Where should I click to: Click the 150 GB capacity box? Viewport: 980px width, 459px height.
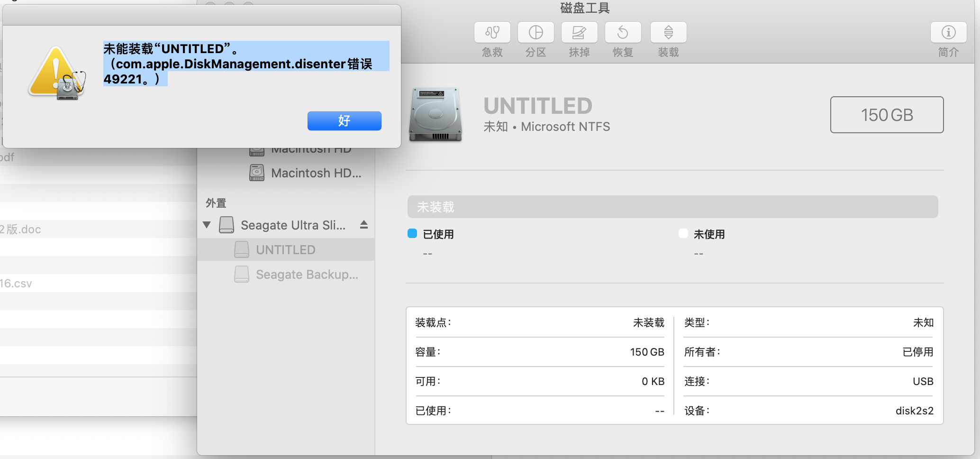[886, 115]
